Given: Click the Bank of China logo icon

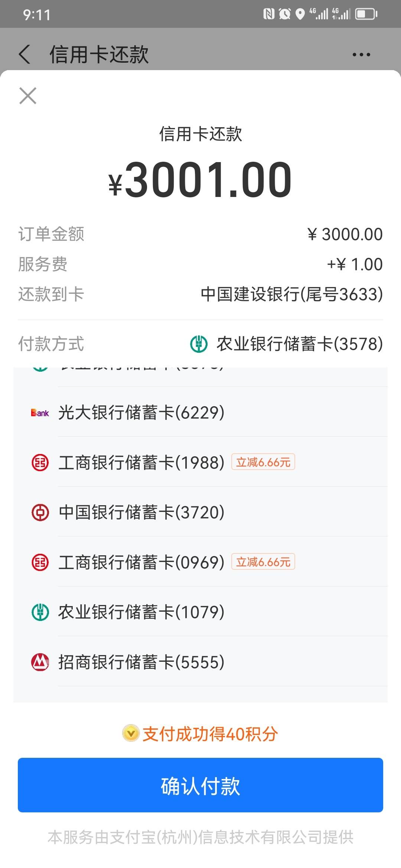Looking at the screenshot, I should pos(40,512).
